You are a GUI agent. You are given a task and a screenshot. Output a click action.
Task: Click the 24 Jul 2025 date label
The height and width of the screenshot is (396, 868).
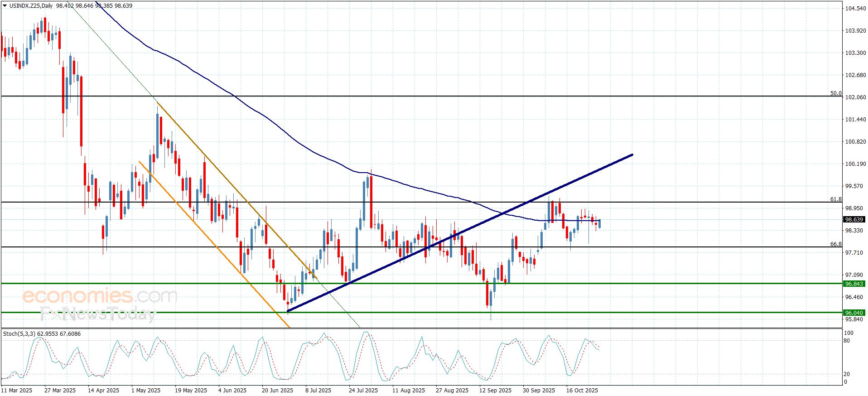363,391
